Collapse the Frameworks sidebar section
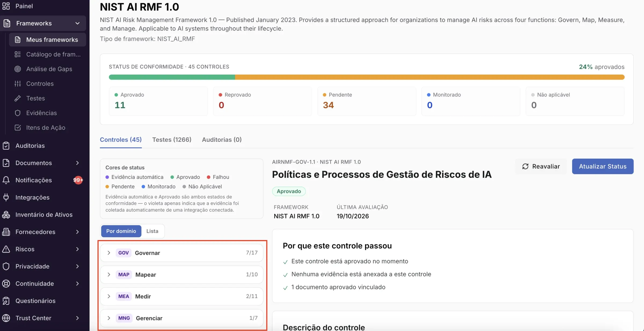 pos(77,23)
